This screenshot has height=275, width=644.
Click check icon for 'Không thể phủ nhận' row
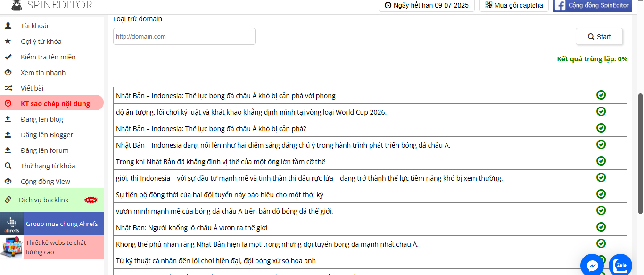[601, 243]
